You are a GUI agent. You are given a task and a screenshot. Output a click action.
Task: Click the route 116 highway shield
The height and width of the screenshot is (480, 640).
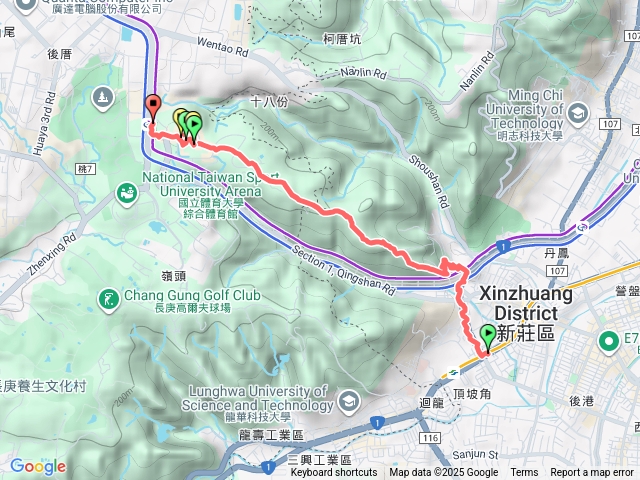pyautogui.click(x=431, y=438)
